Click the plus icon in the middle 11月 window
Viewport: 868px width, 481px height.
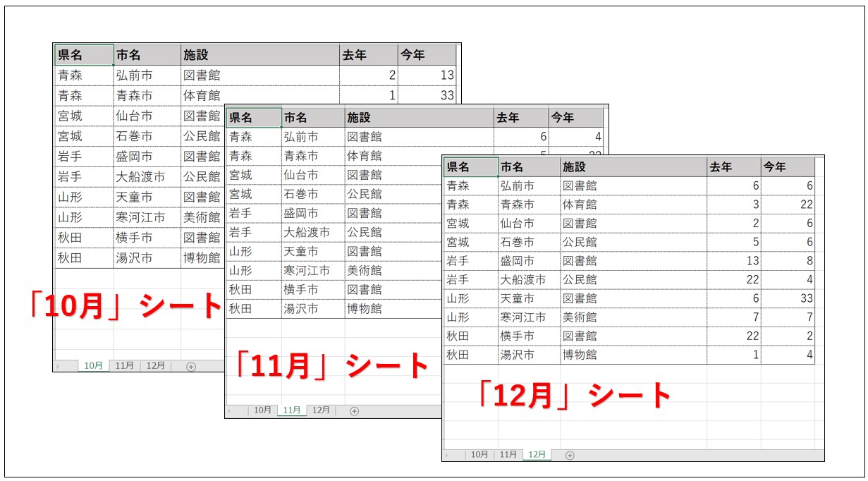tap(354, 410)
